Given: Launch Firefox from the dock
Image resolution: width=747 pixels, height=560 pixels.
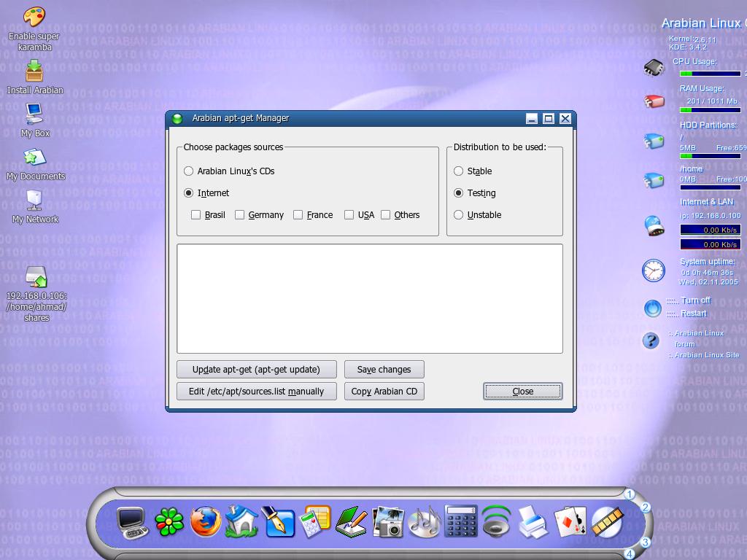Looking at the screenshot, I should tap(206, 521).
